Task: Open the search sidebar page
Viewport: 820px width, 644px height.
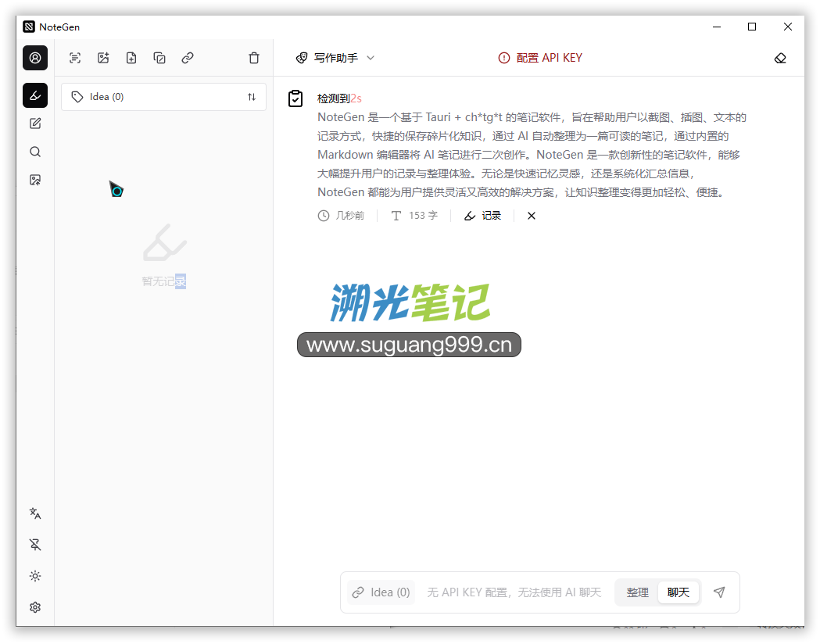Action: [x=35, y=152]
